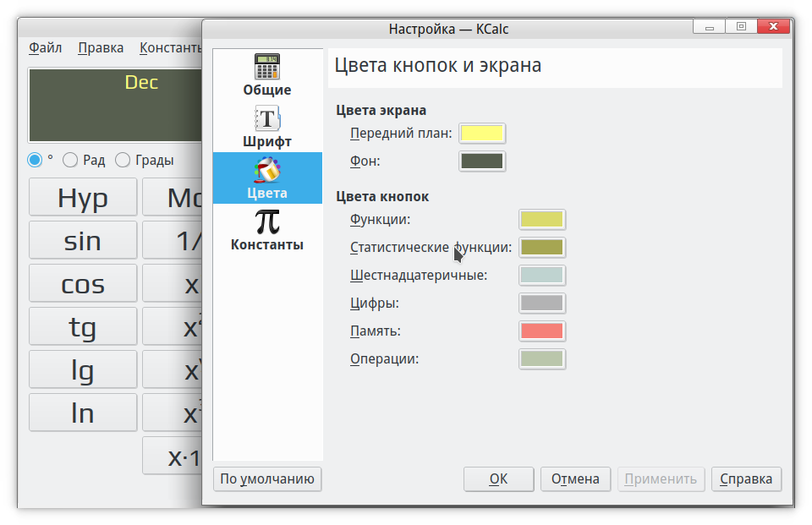Change the Функции button color
The height and width of the screenshot is (525, 812).
click(x=541, y=219)
